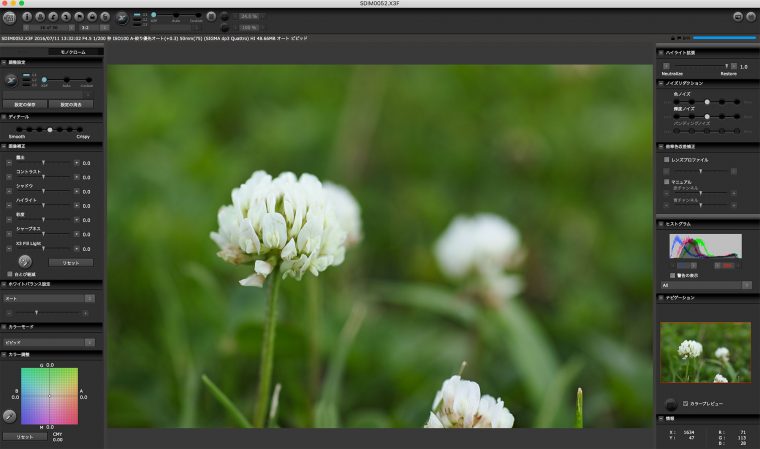Viewport: 760px width, 449px height.
Task: Select the Auto mode radio dot in left panel
Action: point(66,80)
